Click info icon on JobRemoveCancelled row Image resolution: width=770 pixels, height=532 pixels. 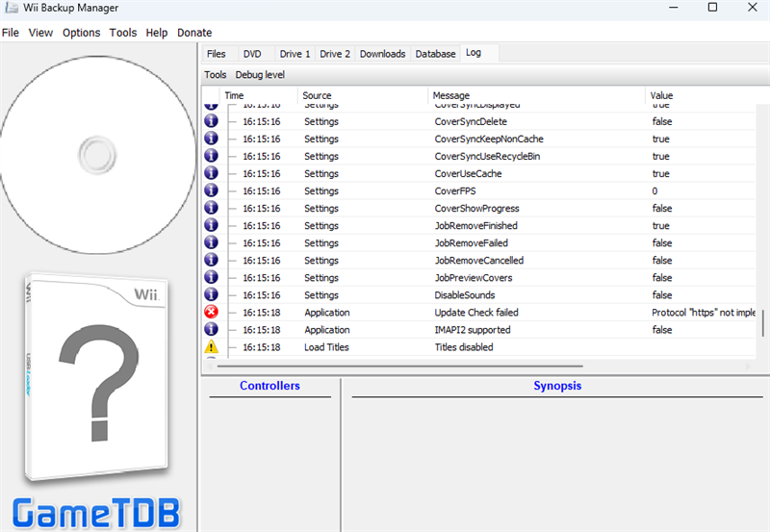pos(211,260)
